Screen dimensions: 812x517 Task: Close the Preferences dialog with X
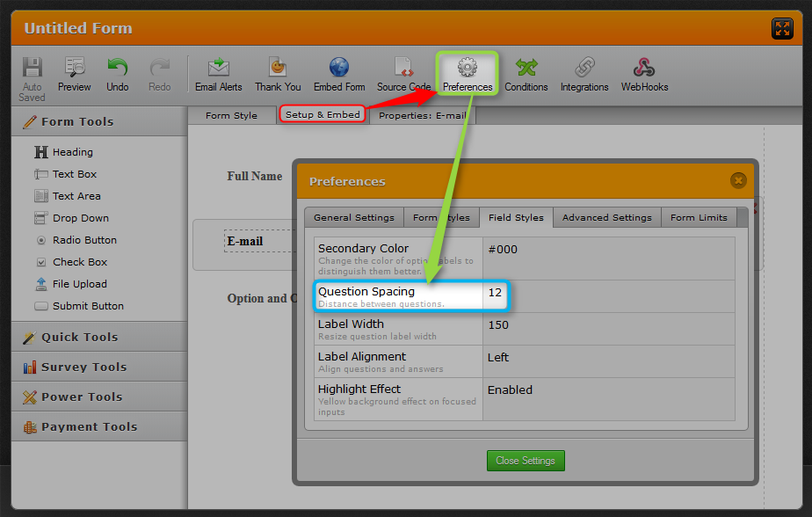[x=738, y=180]
